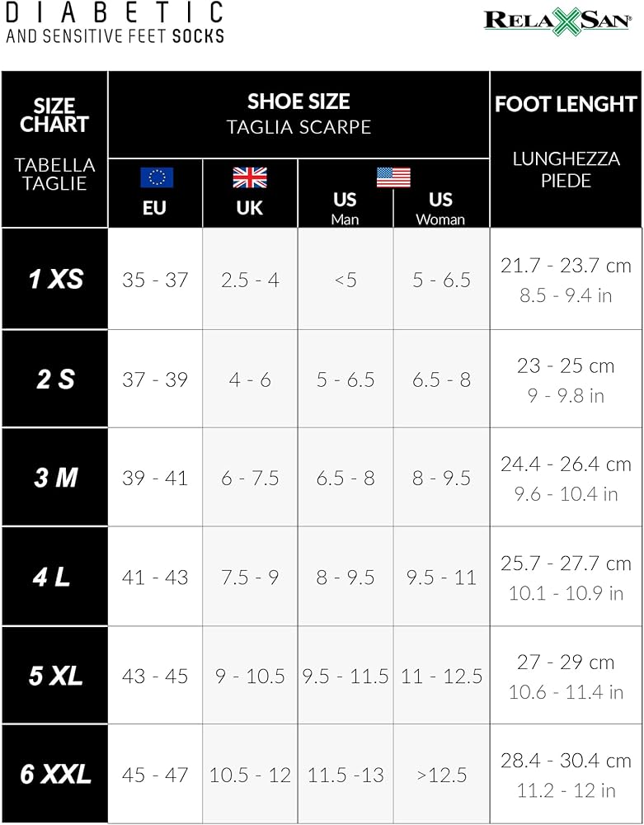
Task: Click the FOOT LENGHT column header
Action: (x=566, y=104)
